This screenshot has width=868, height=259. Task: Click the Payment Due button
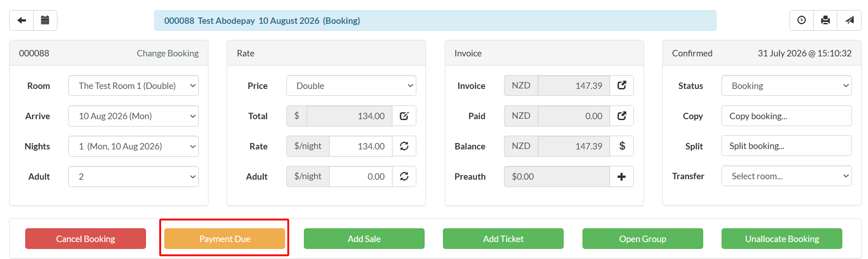[x=224, y=239]
